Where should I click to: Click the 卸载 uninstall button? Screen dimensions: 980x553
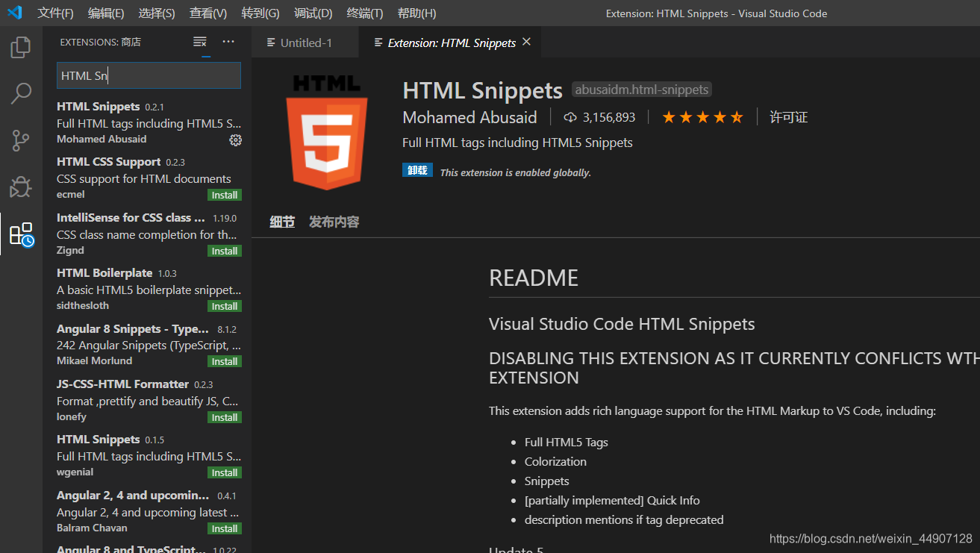tap(417, 170)
